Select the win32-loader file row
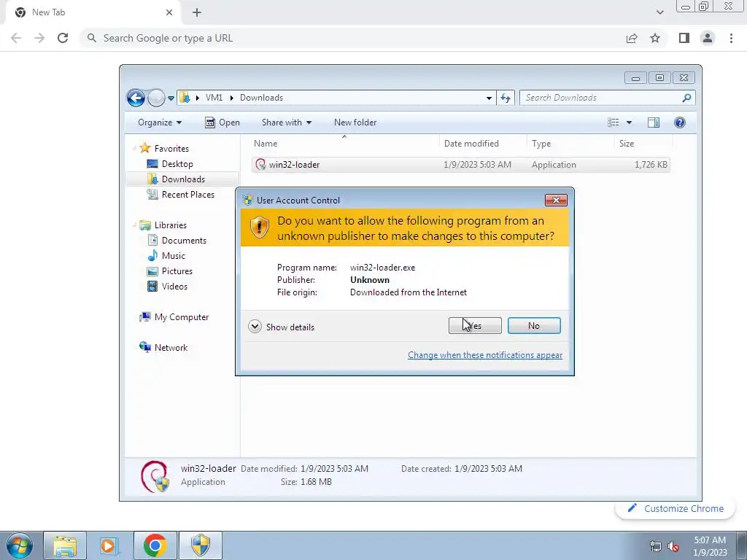This screenshot has width=747, height=560. [x=461, y=165]
